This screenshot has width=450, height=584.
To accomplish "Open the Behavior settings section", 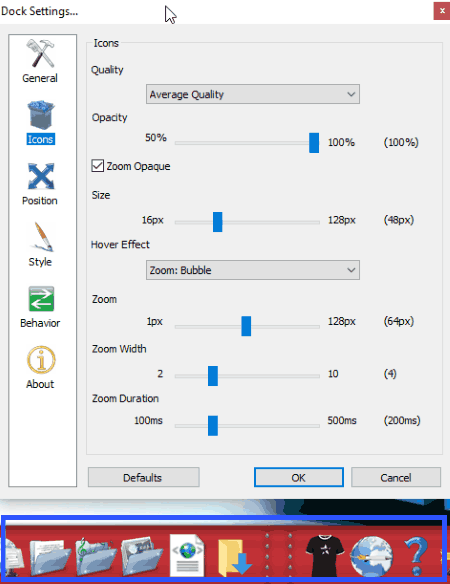I will point(40,307).
